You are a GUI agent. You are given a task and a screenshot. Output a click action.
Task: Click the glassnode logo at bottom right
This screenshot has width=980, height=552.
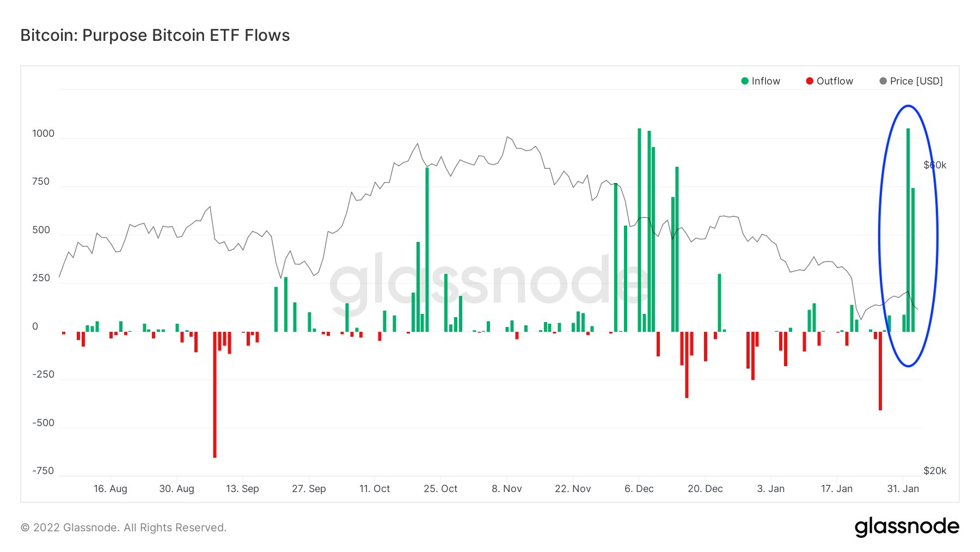pos(906,526)
